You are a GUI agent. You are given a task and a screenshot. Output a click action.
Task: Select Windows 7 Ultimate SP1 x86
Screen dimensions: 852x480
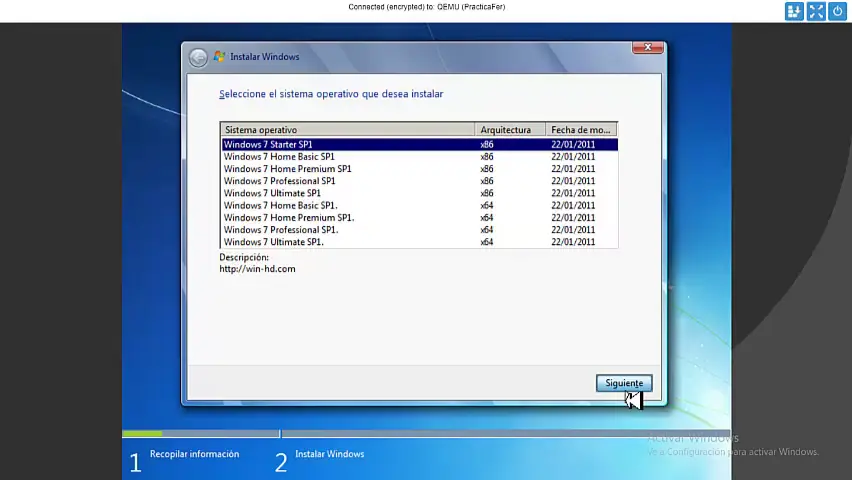(x=419, y=194)
